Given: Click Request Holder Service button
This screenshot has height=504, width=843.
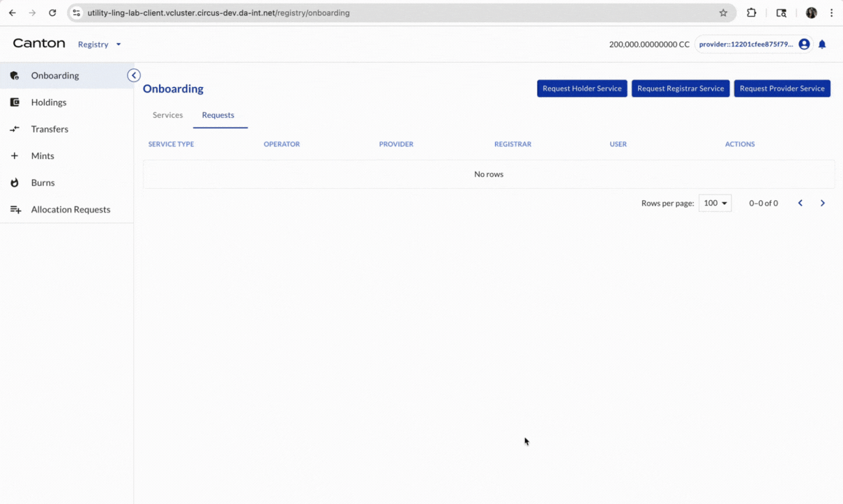Looking at the screenshot, I should click(x=582, y=89).
